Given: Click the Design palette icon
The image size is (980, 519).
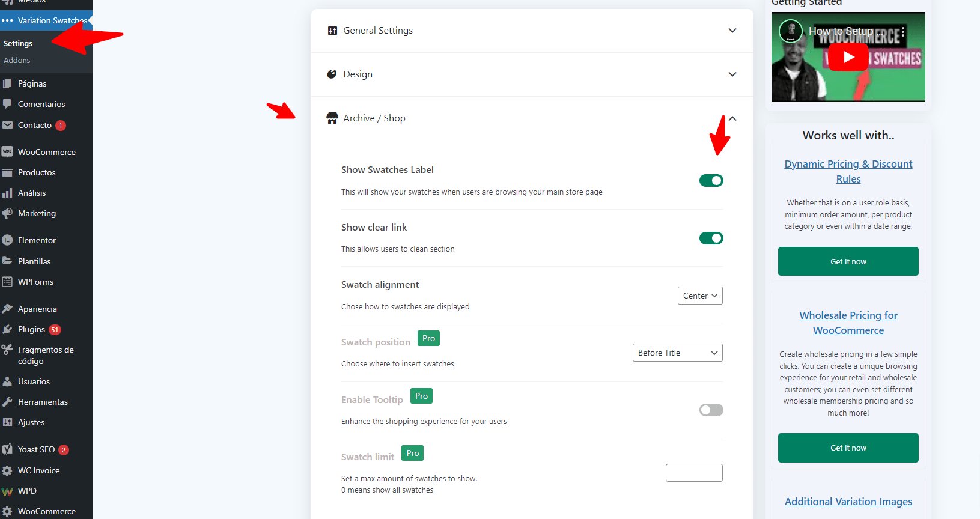Looking at the screenshot, I should coord(332,74).
